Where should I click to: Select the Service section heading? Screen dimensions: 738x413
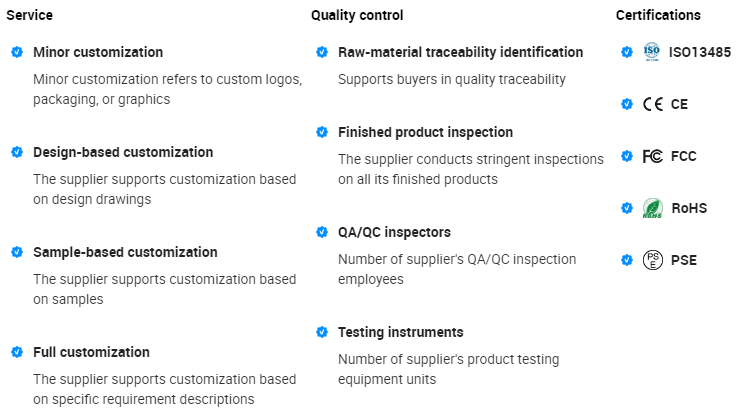point(30,15)
